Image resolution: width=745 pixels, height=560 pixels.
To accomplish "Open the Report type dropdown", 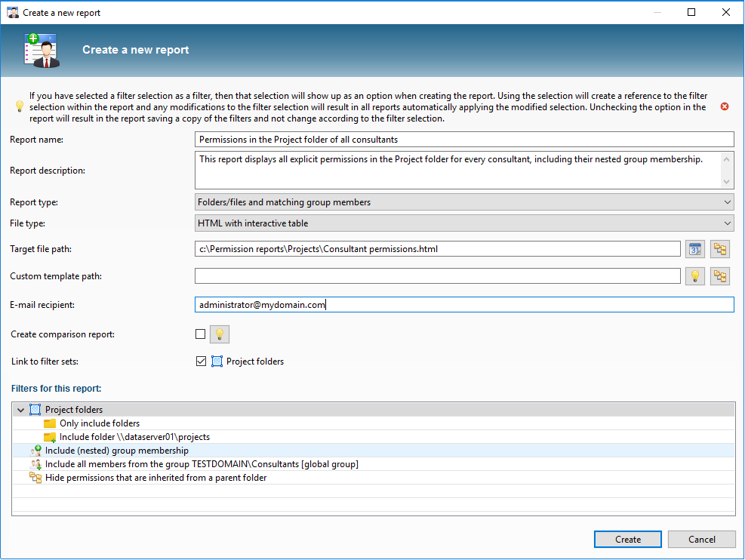I will pyautogui.click(x=463, y=202).
